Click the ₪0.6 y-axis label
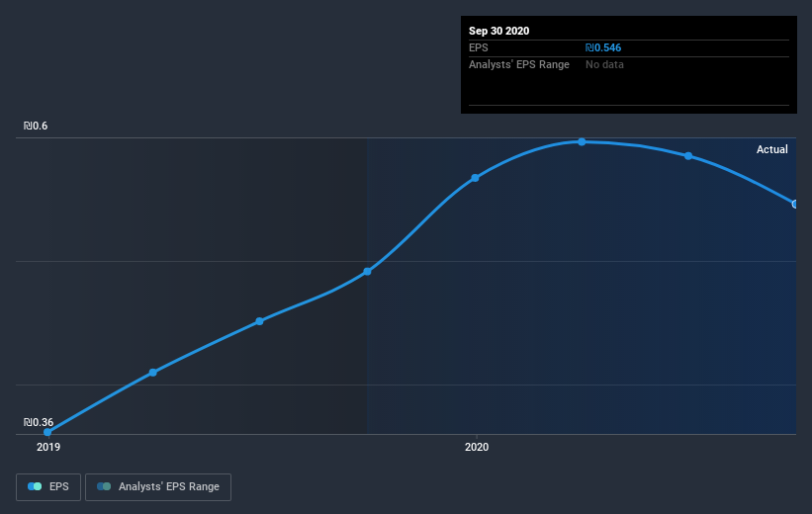 pos(36,126)
